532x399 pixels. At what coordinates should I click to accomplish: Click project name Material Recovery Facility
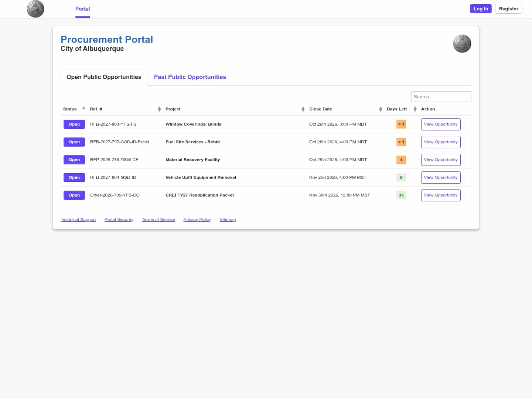[192, 160]
